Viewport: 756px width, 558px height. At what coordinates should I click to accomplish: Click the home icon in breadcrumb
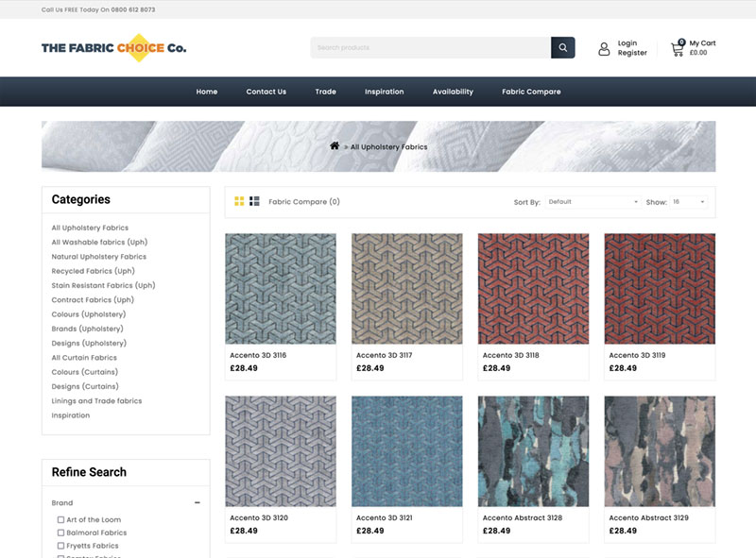[x=335, y=146]
